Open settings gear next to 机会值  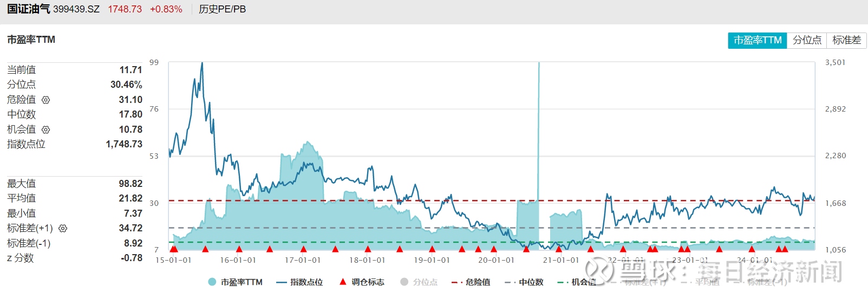46,129
